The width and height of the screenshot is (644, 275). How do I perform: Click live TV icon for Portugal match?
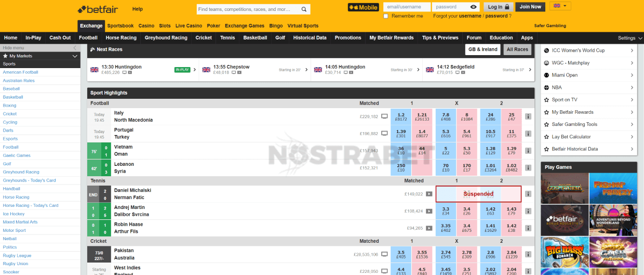tap(385, 134)
